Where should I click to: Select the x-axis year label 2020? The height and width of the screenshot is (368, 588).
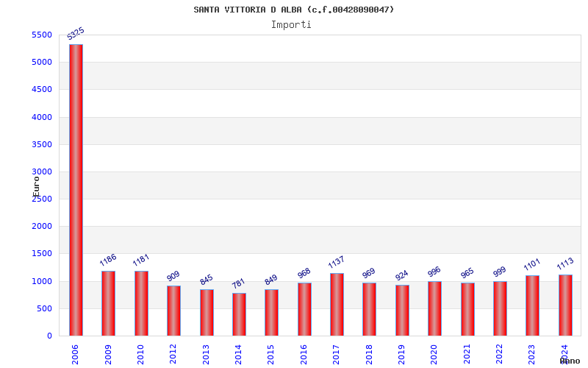tap(434, 355)
